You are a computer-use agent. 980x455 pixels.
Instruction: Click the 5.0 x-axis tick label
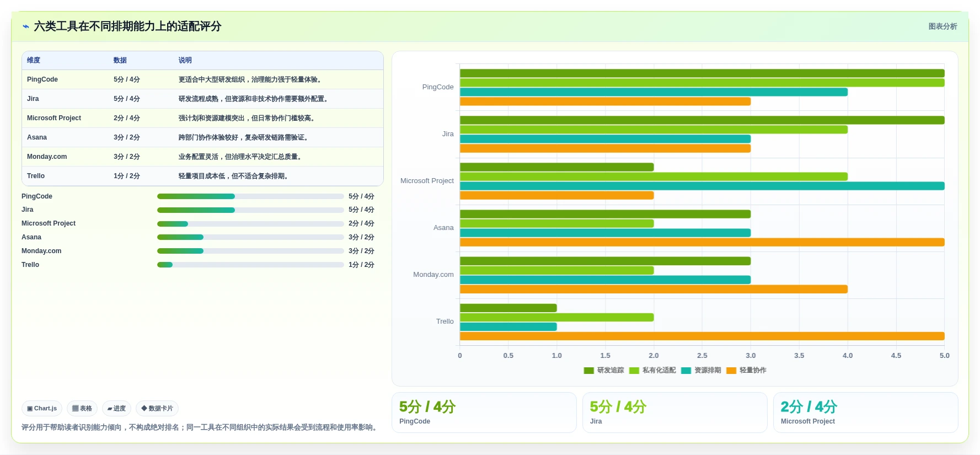tap(945, 356)
